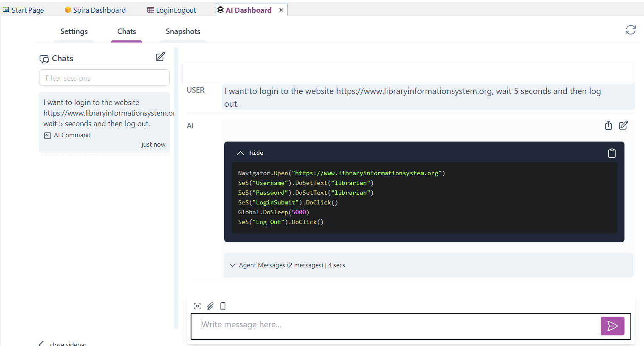Refresh the AI Dashboard with the refresh icon
Screen dimensions: 644x346
coord(630,30)
